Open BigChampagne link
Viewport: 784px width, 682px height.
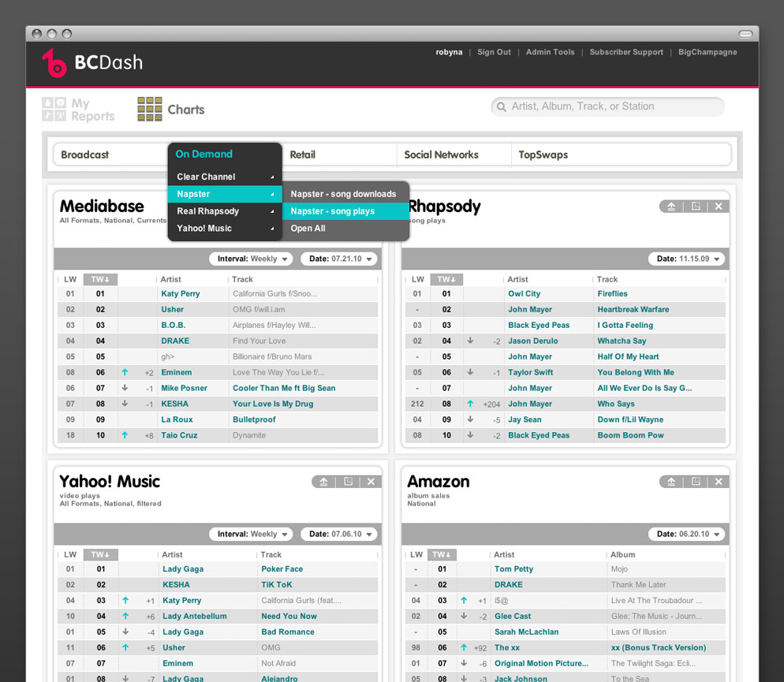[x=707, y=52]
